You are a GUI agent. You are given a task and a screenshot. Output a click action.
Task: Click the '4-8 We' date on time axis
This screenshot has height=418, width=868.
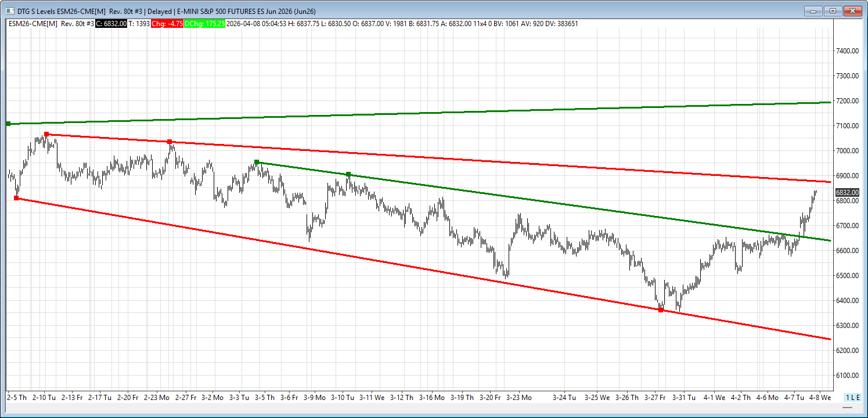click(x=820, y=398)
